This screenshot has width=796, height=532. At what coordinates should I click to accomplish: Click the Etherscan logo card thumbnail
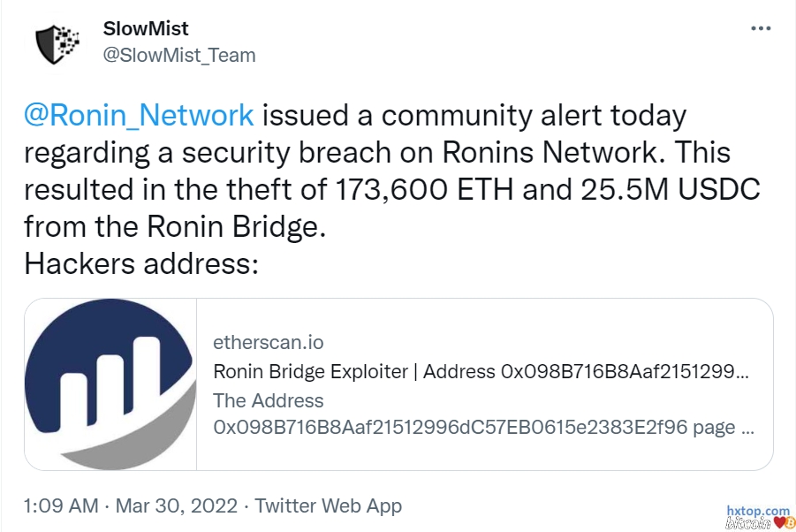110,384
